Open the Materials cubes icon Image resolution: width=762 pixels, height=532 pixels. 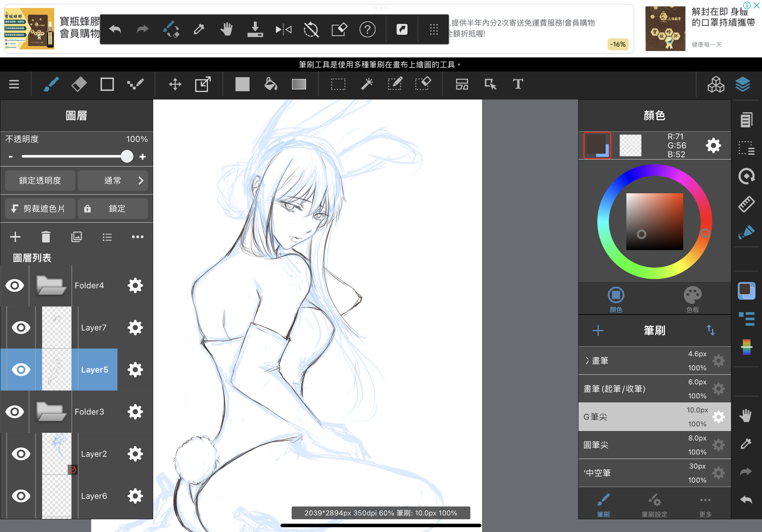(x=716, y=84)
